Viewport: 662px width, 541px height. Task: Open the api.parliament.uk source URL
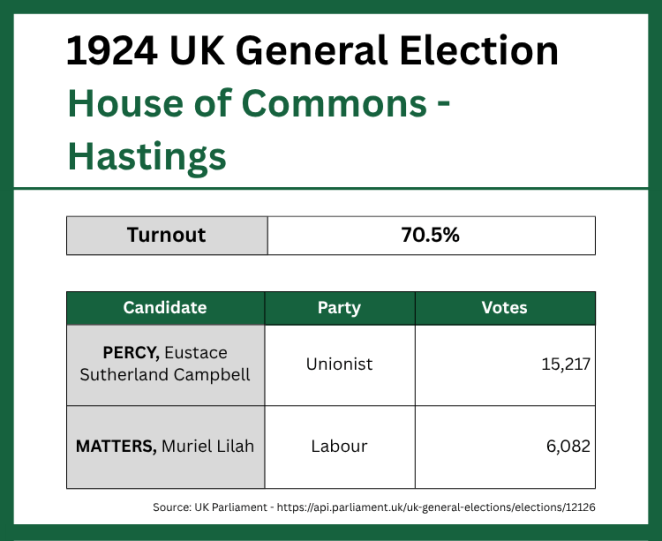click(x=436, y=507)
